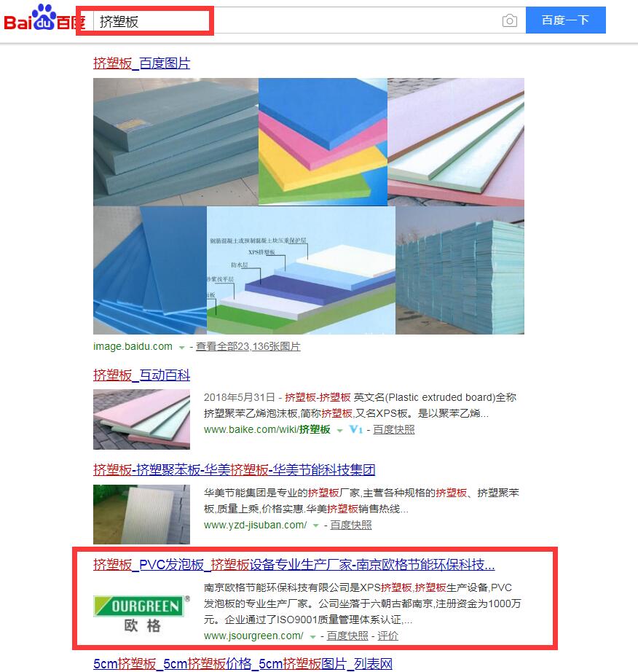This screenshot has height=672, width=638.
Task: Open the 挤塑板_互动百科 result
Action: (x=142, y=375)
